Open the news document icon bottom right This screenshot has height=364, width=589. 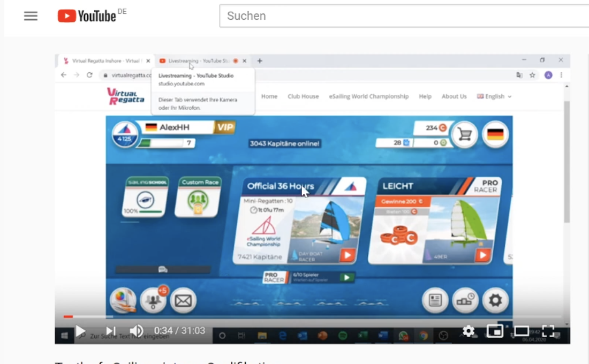click(435, 300)
